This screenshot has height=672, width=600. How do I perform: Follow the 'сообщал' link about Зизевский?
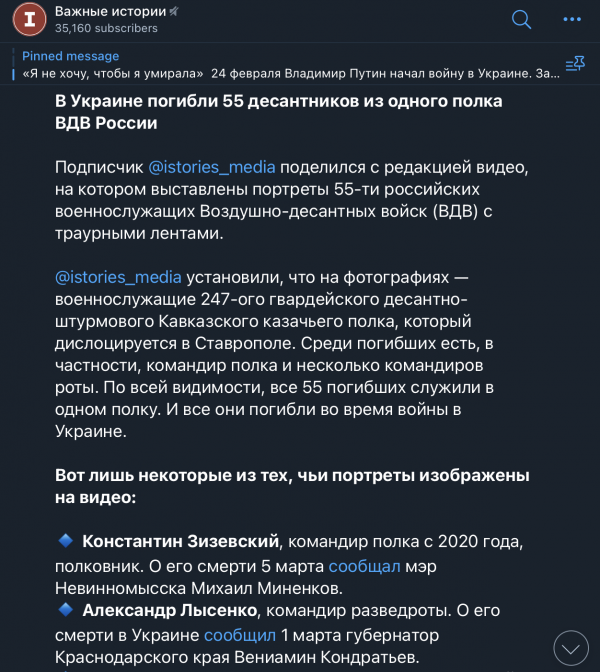(364, 566)
